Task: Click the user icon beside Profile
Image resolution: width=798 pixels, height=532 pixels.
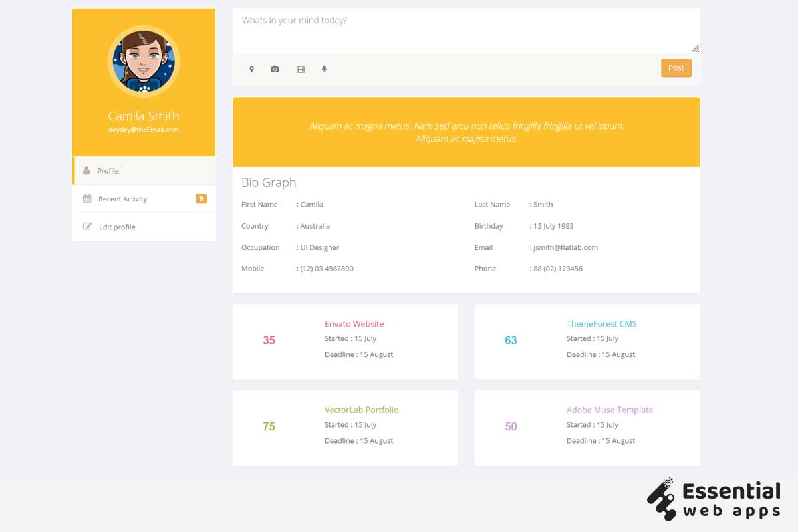Action: tap(86, 171)
